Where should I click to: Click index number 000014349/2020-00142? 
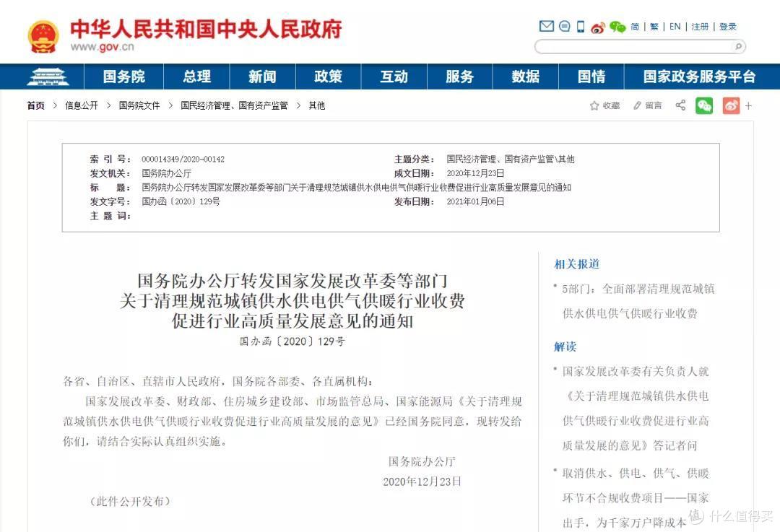click(x=183, y=159)
